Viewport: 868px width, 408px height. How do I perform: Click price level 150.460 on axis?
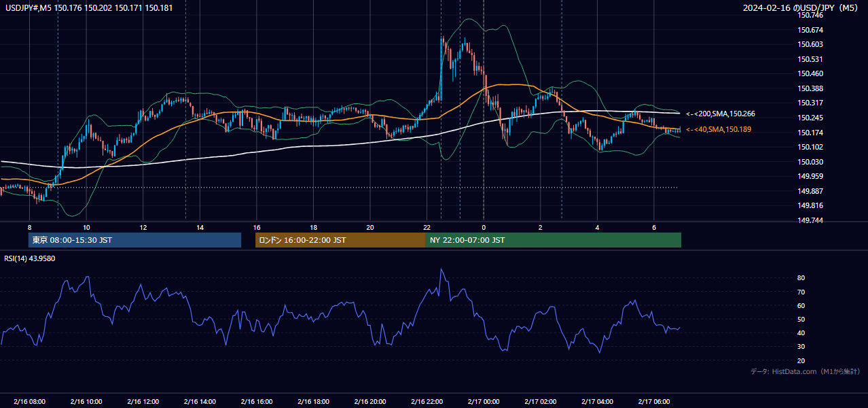coord(810,73)
